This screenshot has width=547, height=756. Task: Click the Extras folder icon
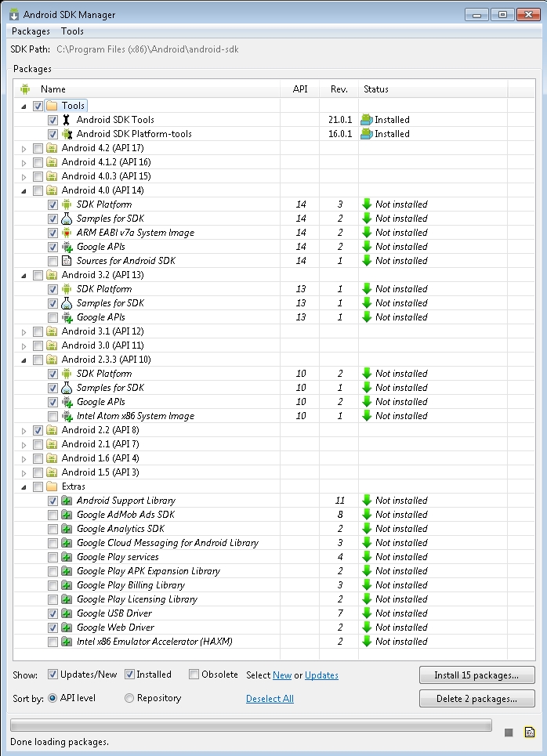click(x=52, y=487)
